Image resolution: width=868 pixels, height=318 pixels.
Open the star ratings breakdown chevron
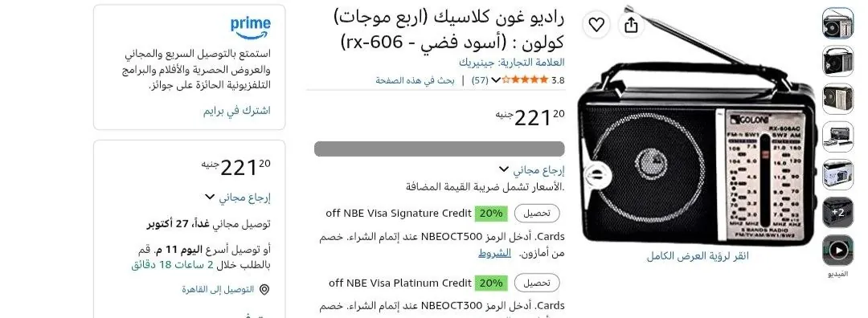pos(496,80)
